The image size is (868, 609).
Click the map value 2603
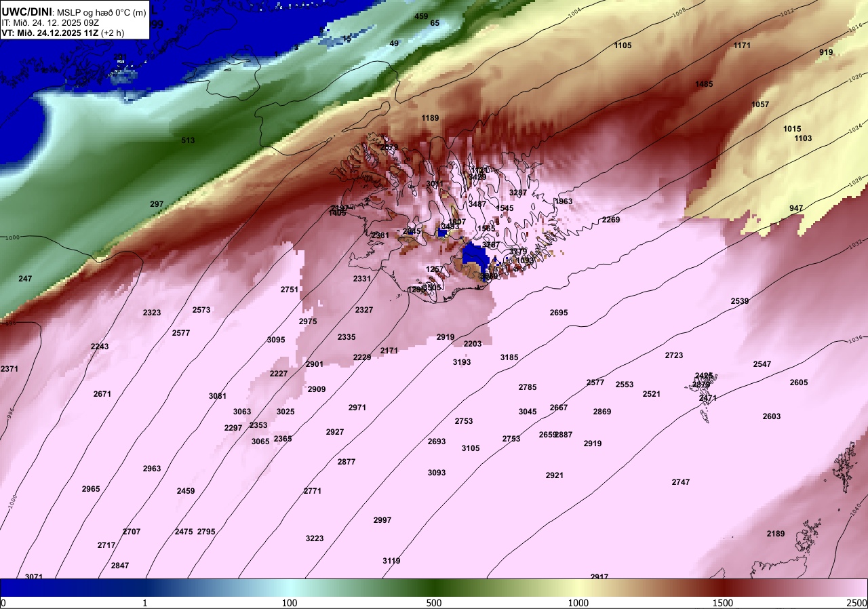pos(772,416)
